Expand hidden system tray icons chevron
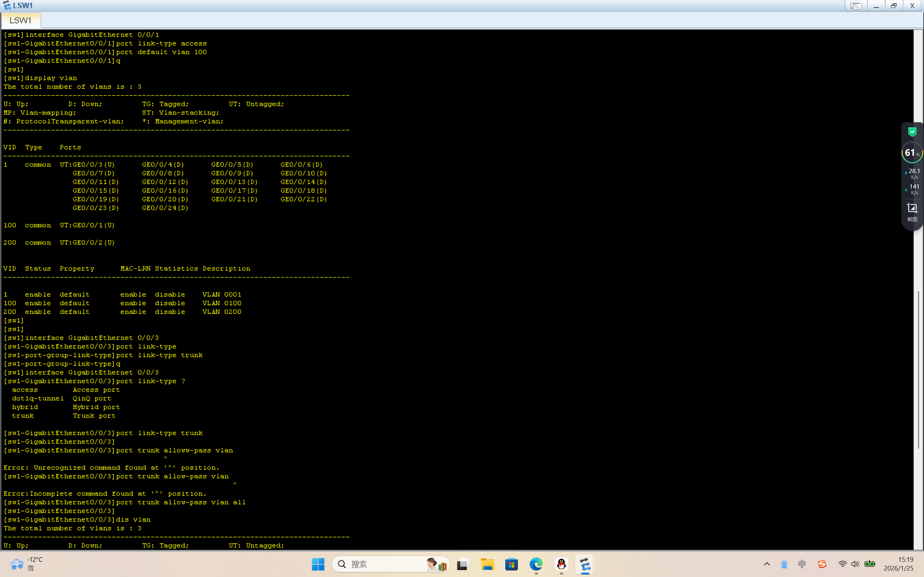 click(767, 564)
